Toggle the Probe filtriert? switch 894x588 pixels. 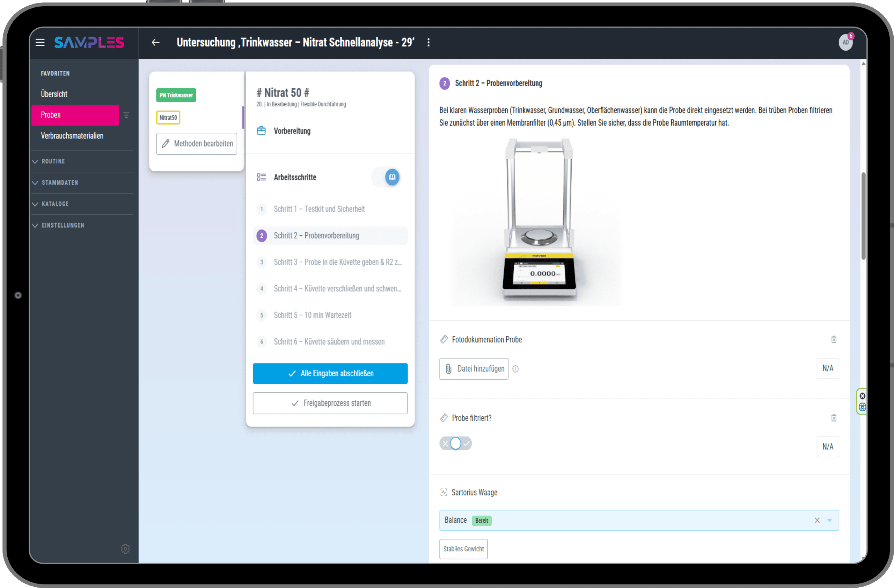pos(455,443)
